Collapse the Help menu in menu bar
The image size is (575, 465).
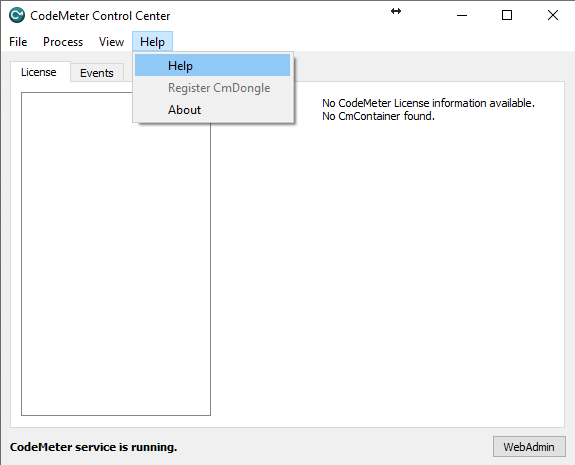[x=152, y=42]
